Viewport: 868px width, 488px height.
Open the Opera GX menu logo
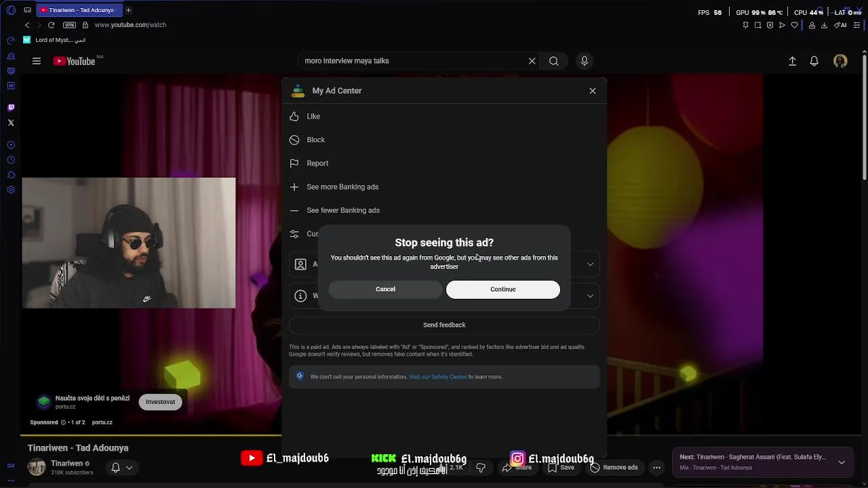point(11,10)
